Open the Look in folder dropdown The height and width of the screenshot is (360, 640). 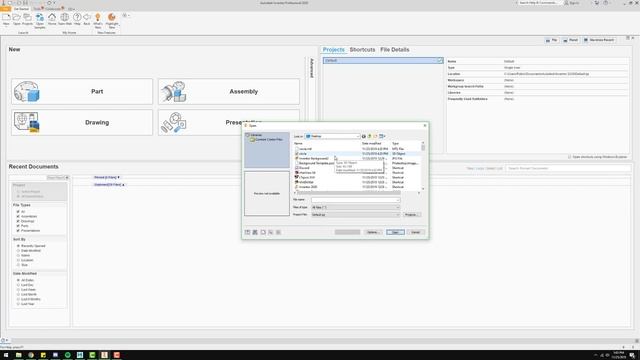[x=333, y=136]
